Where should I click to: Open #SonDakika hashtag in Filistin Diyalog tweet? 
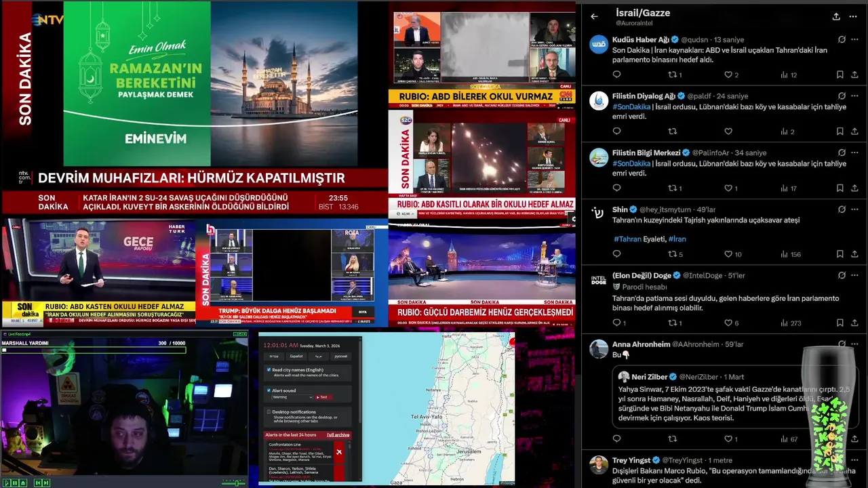coord(631,107)
